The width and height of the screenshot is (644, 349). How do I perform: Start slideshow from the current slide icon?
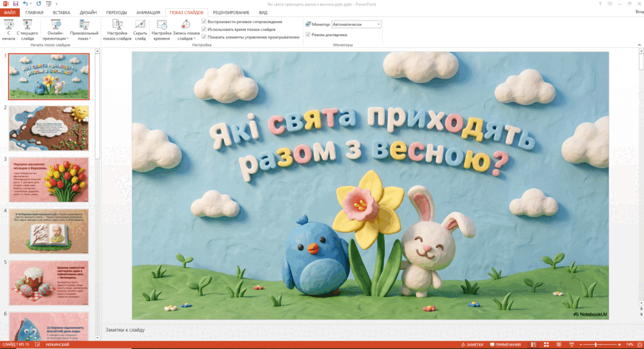tap(27, 25)
